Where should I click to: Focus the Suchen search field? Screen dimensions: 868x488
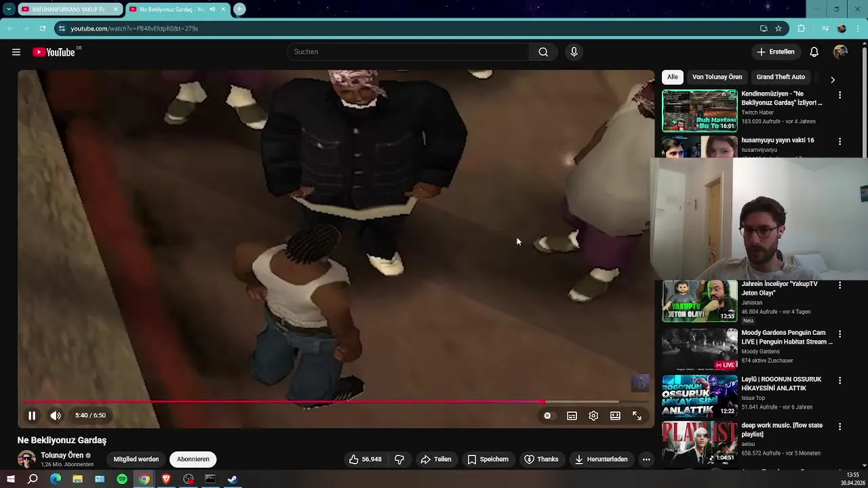(x=408, y=52)
